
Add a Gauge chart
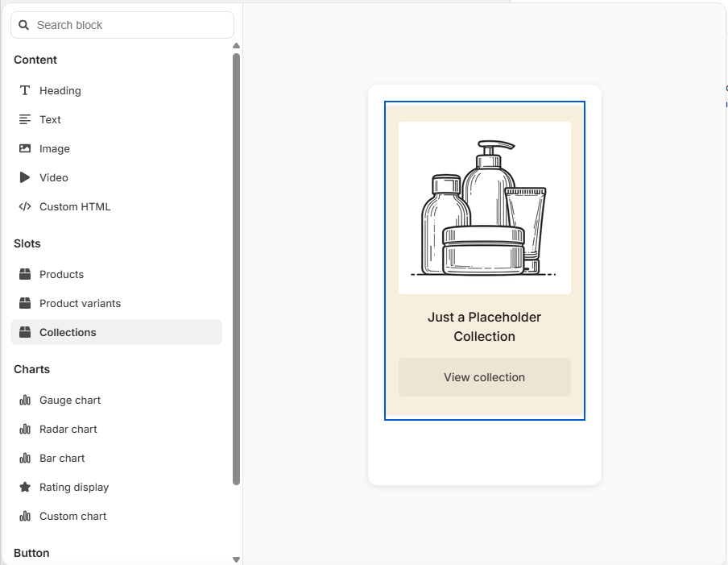69,400
